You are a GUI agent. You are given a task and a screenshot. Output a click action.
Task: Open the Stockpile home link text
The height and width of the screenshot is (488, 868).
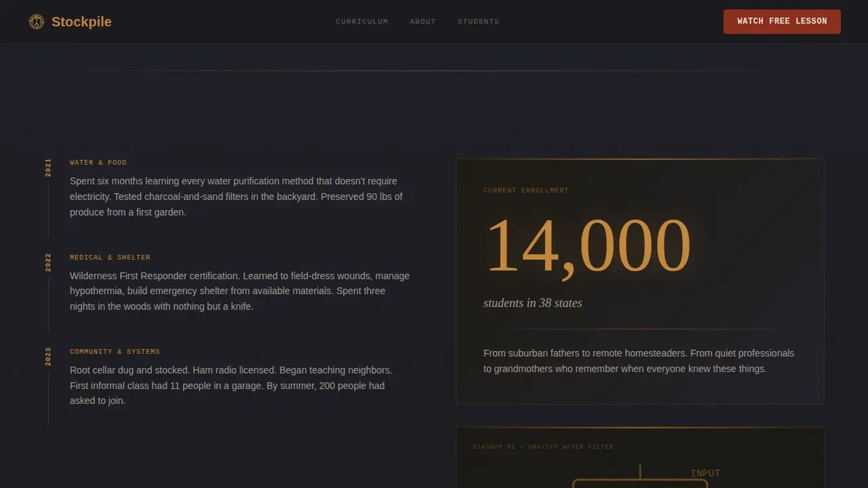(81, 22)
